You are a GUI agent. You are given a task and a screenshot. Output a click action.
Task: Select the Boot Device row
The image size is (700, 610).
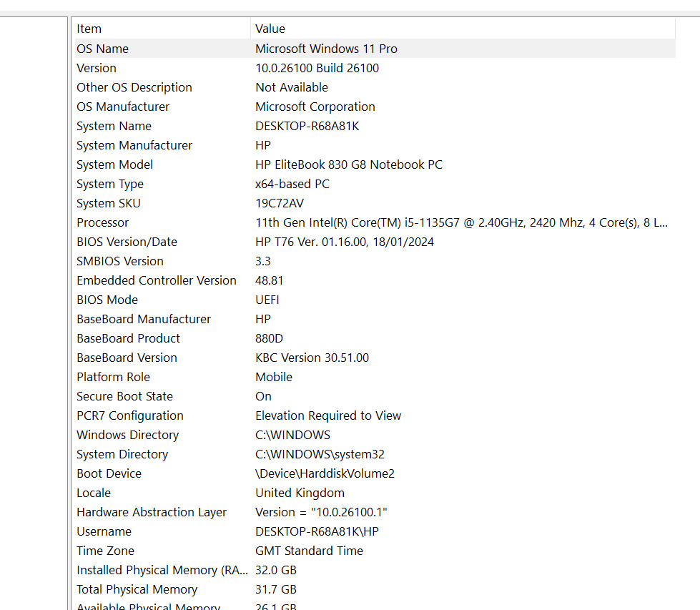(375, 473)
